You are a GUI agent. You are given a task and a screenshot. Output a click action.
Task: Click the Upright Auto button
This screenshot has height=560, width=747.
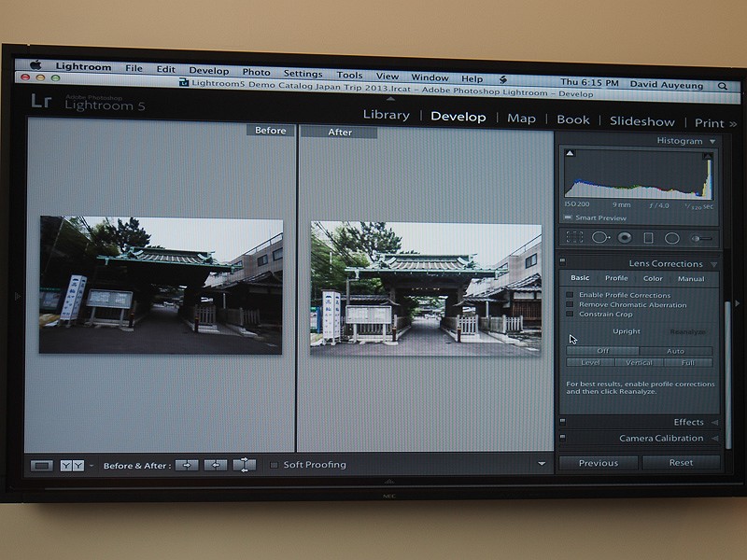click(x=675, y=351)
